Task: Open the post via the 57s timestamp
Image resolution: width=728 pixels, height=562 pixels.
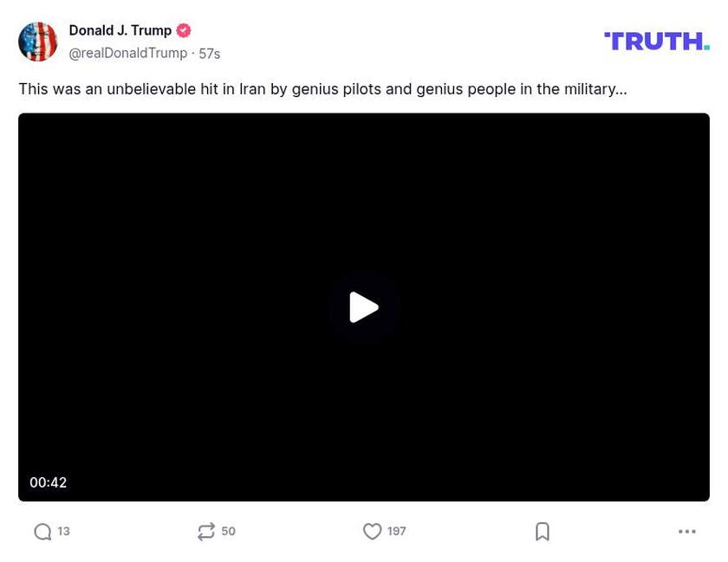Action: [209, 52]
